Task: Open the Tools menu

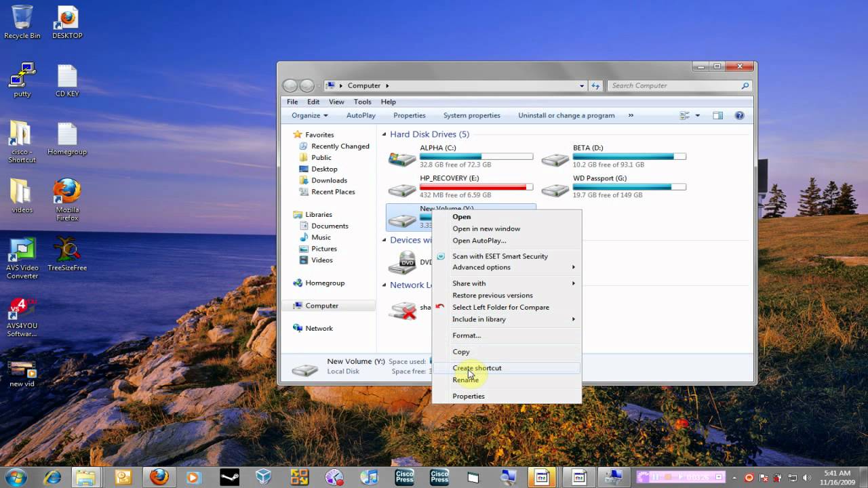Action: [x=362, y=102]
